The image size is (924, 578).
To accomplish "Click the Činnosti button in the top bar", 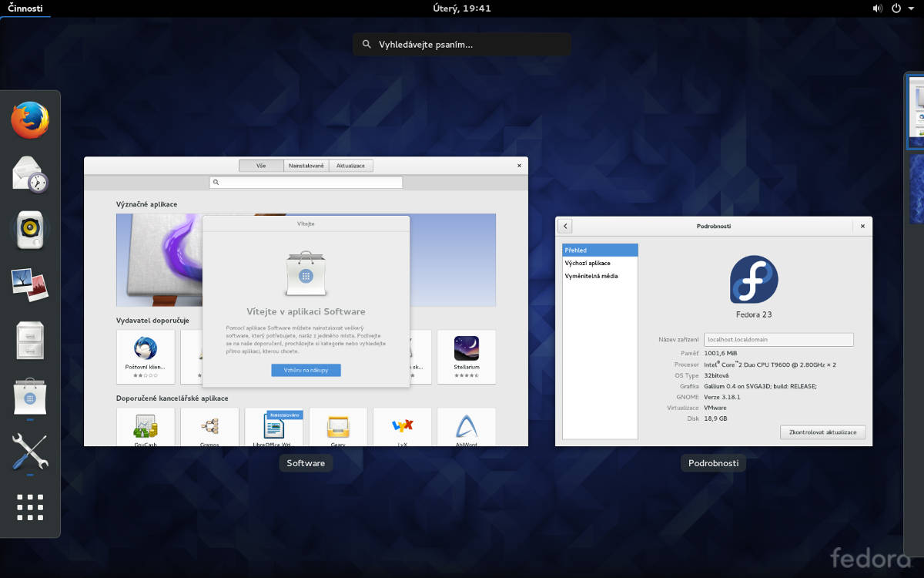I will (25, 8).
